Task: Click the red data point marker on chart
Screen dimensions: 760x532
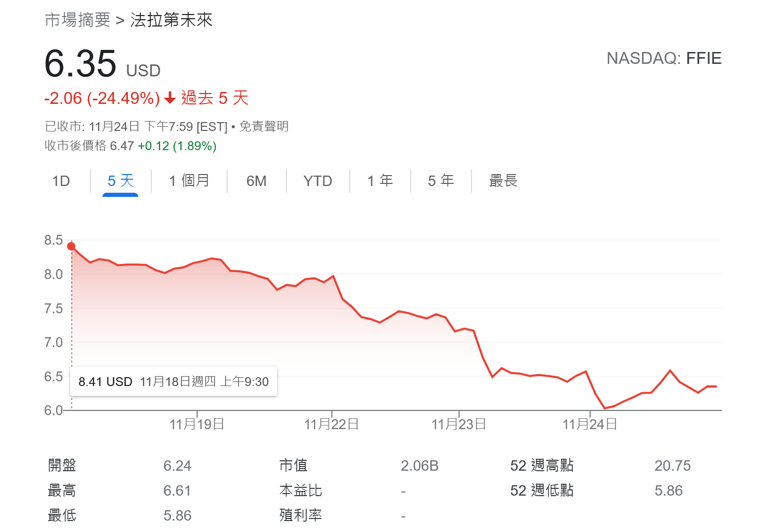Action: [71, 246]
